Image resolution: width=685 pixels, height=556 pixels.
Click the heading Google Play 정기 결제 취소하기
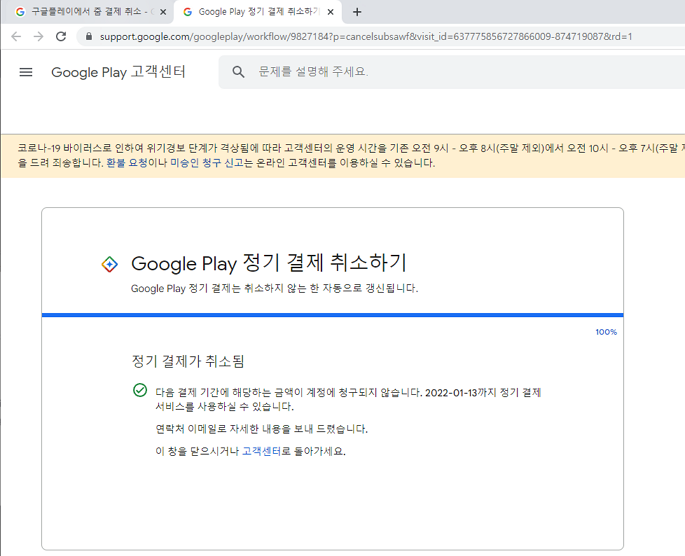pyautogui.click(x=269, y=263)
